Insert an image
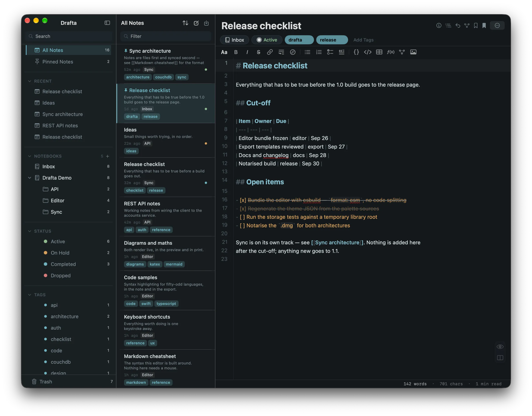 click(x=413, y=52)
